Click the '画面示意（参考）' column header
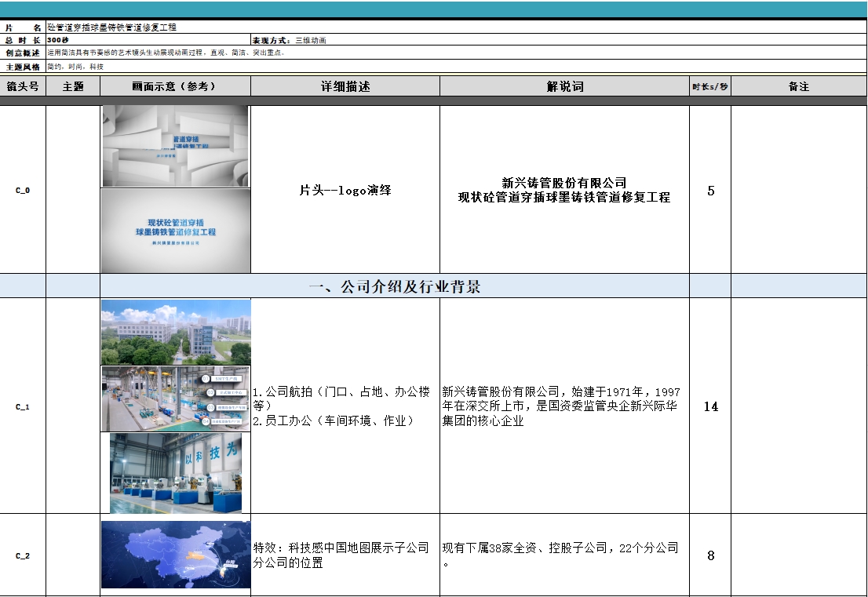 [176, 86]
